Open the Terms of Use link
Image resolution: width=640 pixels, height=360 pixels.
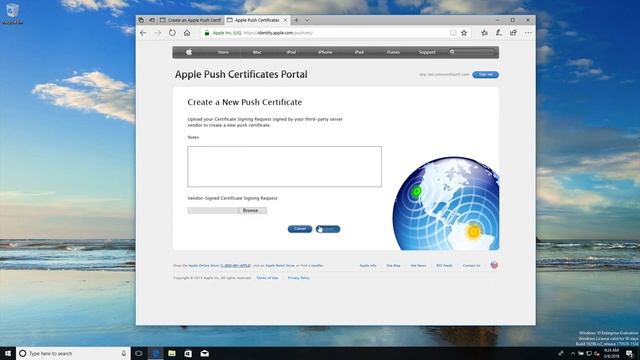click(x=267, y=278)
